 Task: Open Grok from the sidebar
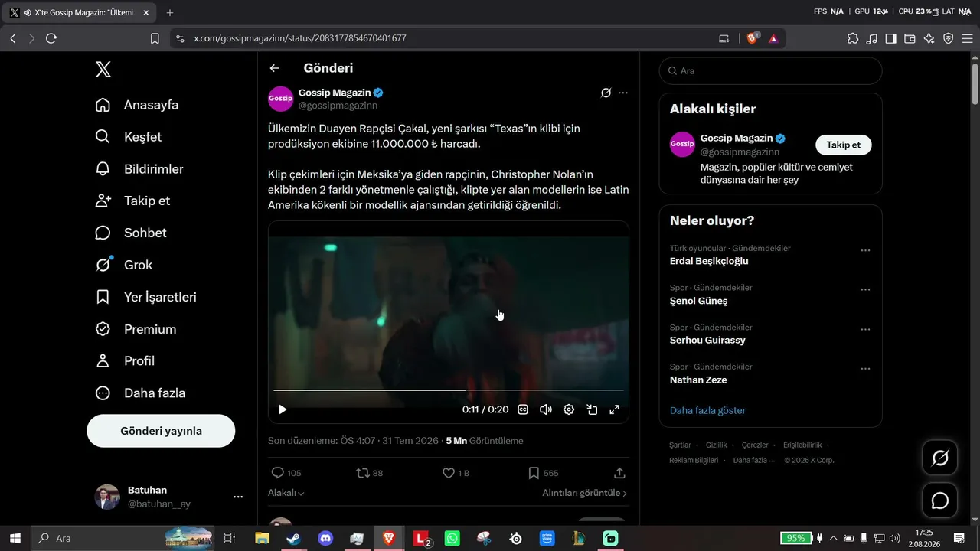[123, 265]
